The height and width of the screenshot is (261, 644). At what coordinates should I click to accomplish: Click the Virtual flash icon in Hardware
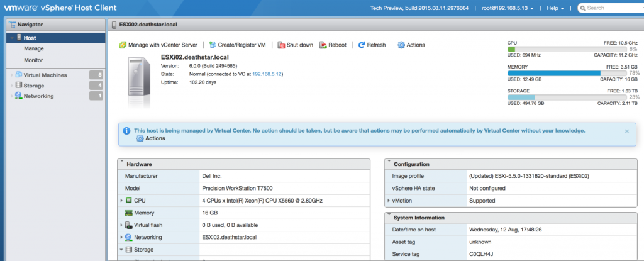click(x=128, y=225)
